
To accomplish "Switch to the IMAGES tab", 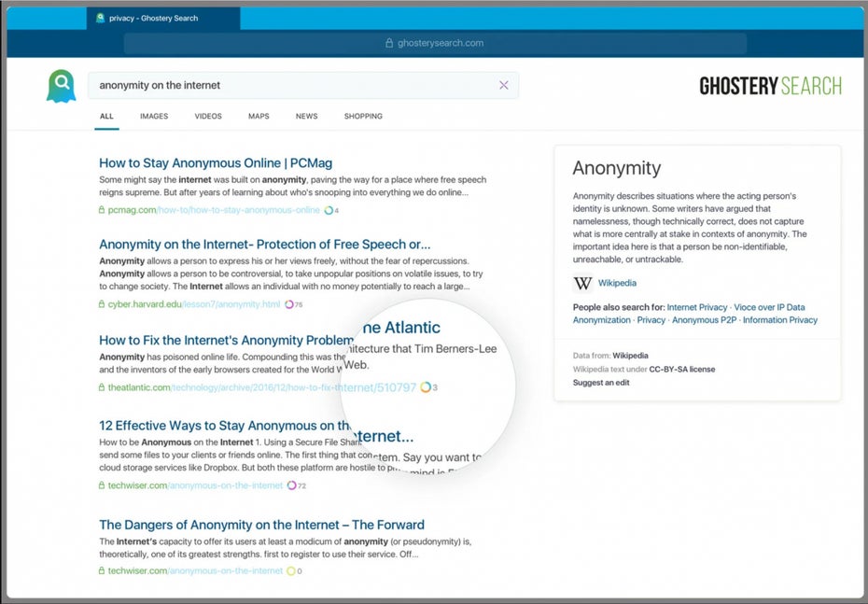I will 154,117.
